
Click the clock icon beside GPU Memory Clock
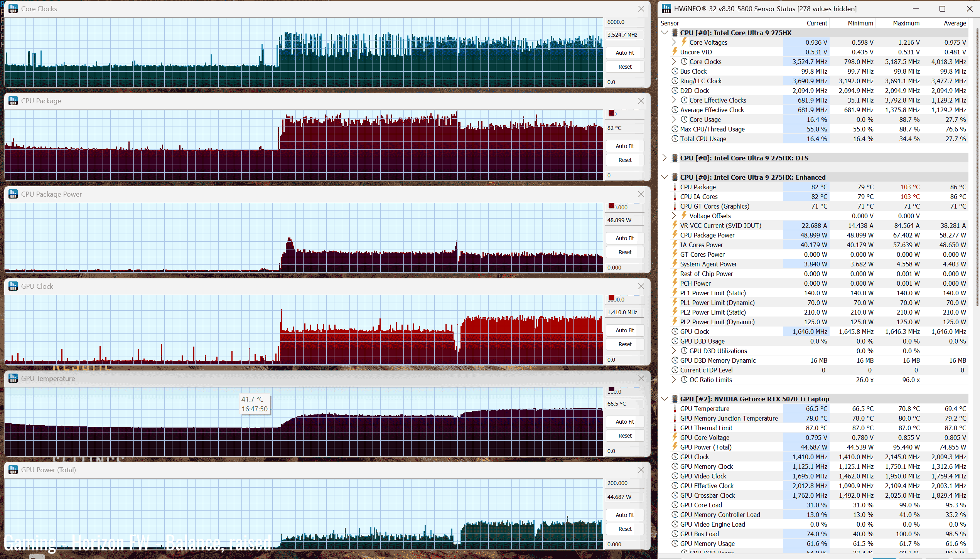[x=675, y=466]
